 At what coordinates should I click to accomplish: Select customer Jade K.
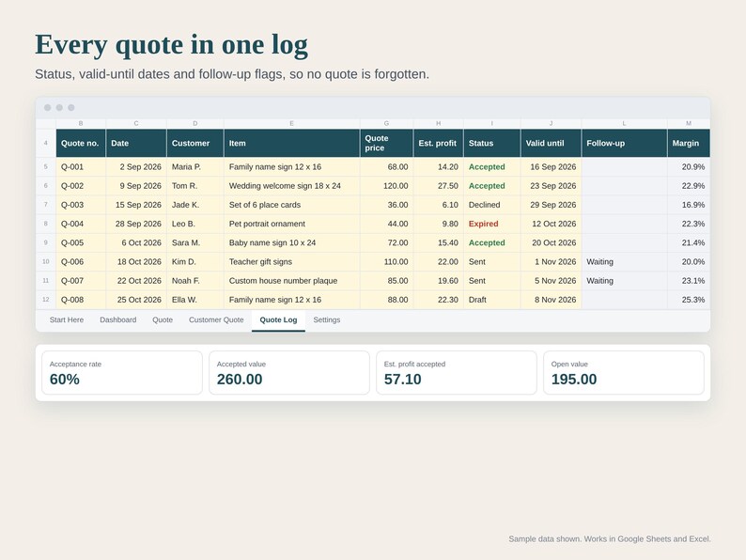(195, 205)
